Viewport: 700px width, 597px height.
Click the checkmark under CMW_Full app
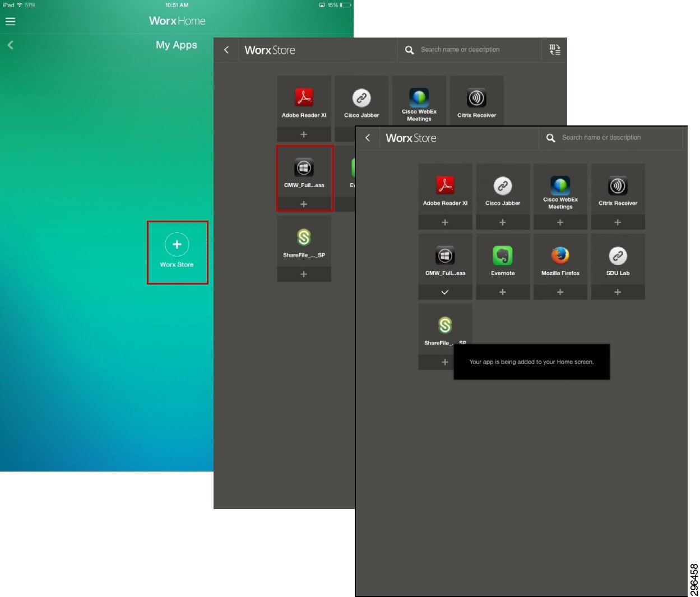pos(445,292)
